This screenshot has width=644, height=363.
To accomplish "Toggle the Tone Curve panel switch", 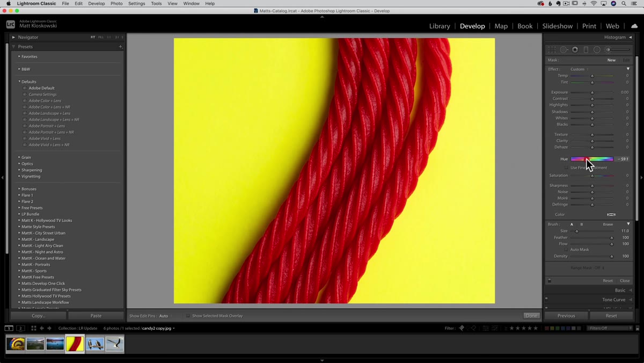I will 546,299.
